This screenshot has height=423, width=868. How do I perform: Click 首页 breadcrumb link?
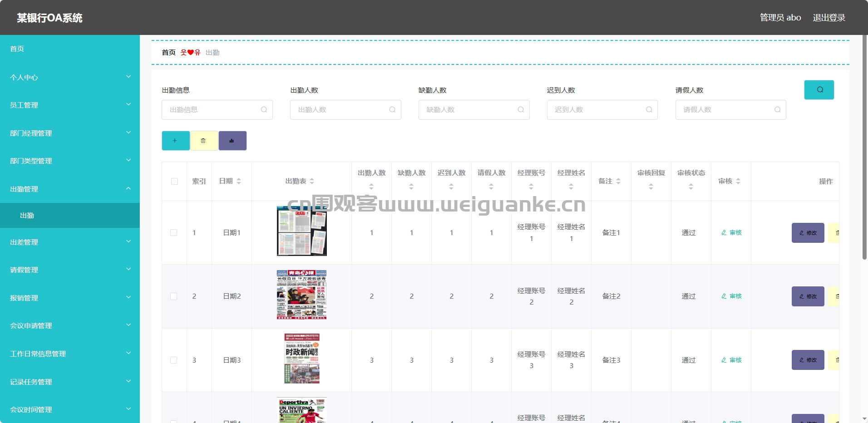click(169, 53)
